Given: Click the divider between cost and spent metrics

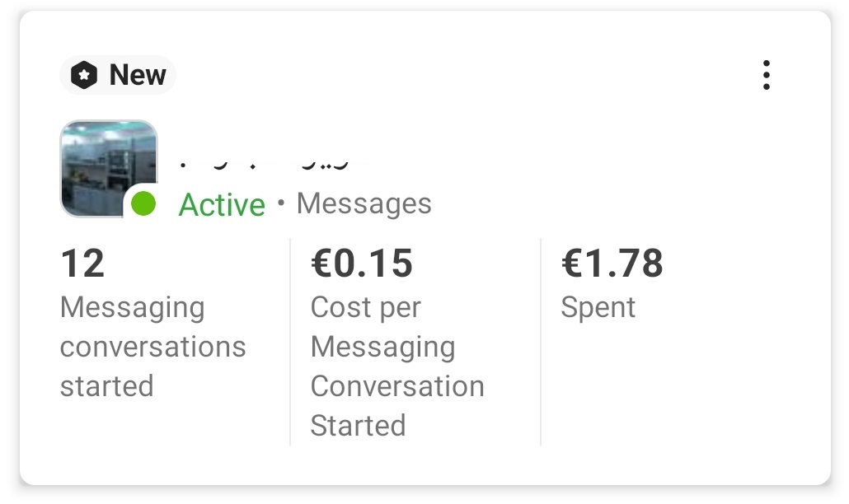Looking at the screenshot, I should (x=541, y=342).
